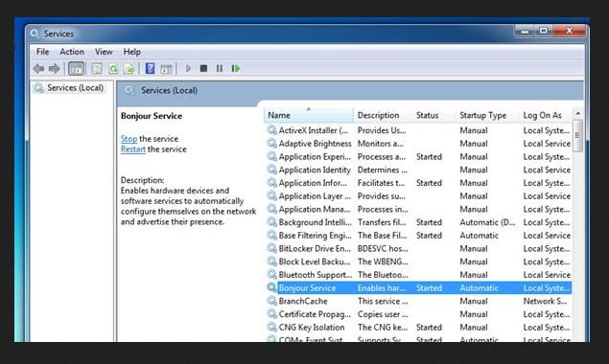The height and width of the screenshot is (364, 609).
Task: Click the Stop the service link
Action: click(129, 139)
